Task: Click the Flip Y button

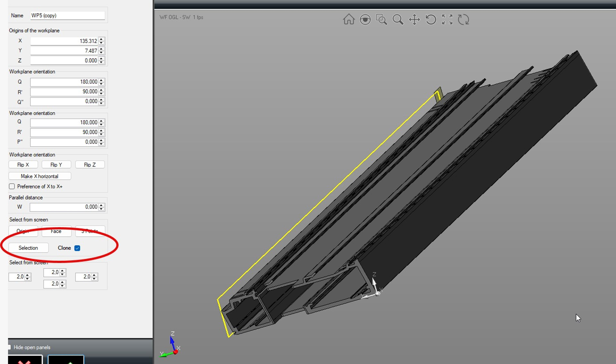Action: pyautogui.click(x=56, y=165)
